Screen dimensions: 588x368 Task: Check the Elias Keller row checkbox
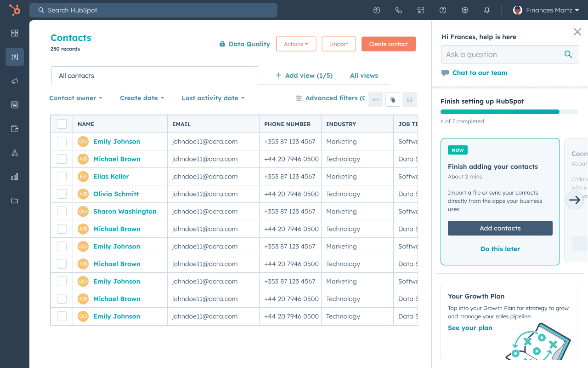click(x=62, y=177)
